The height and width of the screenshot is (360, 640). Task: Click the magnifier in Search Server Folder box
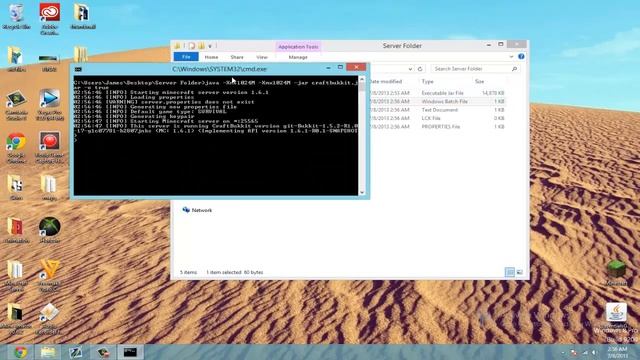(x=514, y=69)
